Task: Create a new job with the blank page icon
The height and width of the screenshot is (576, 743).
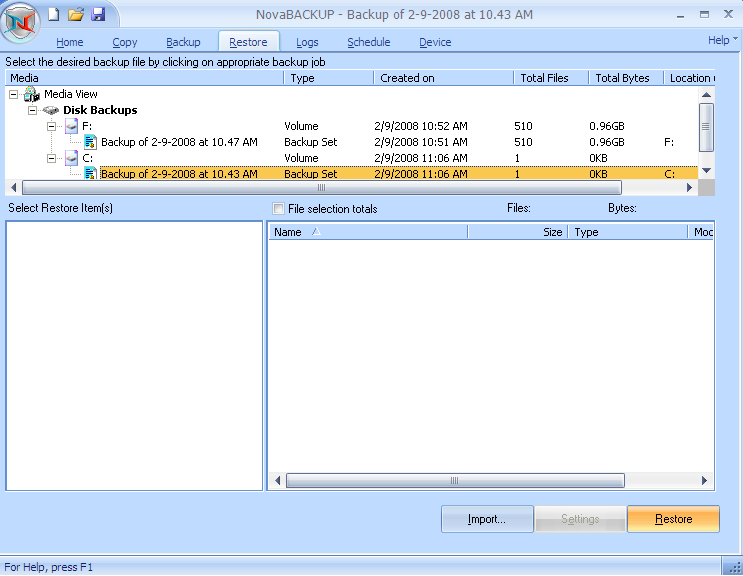Action: coord(54,14)
